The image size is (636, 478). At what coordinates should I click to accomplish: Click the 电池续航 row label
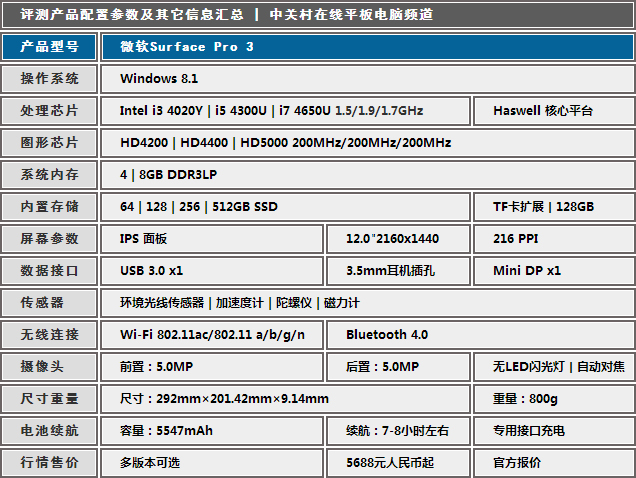point(49,431)
